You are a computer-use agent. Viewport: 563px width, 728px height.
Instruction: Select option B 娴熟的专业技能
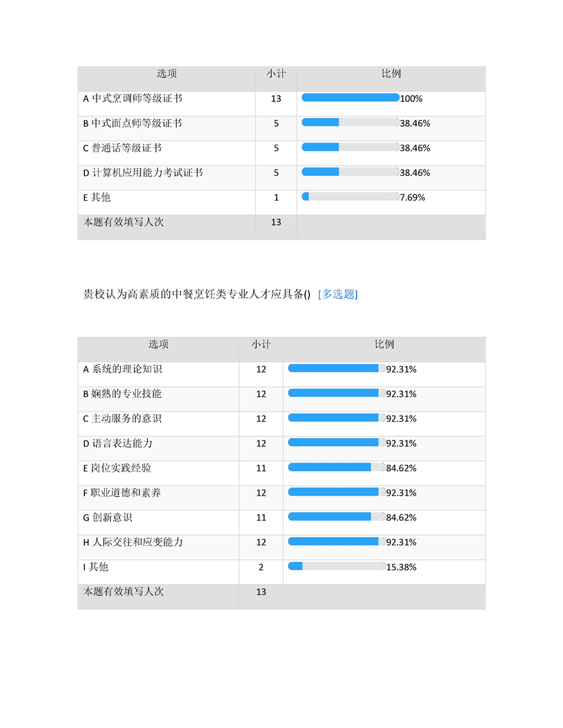(x=122, y=394)
